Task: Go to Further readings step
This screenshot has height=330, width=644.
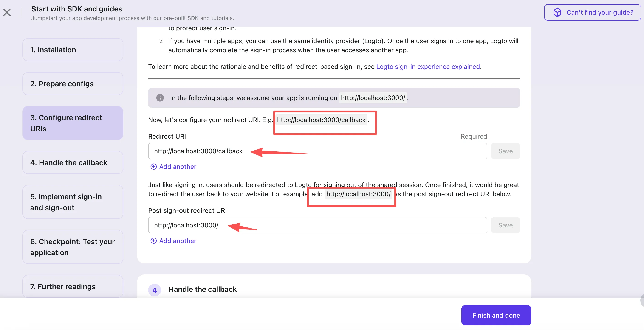Action: pyautogui.click(x=73, y=286)
